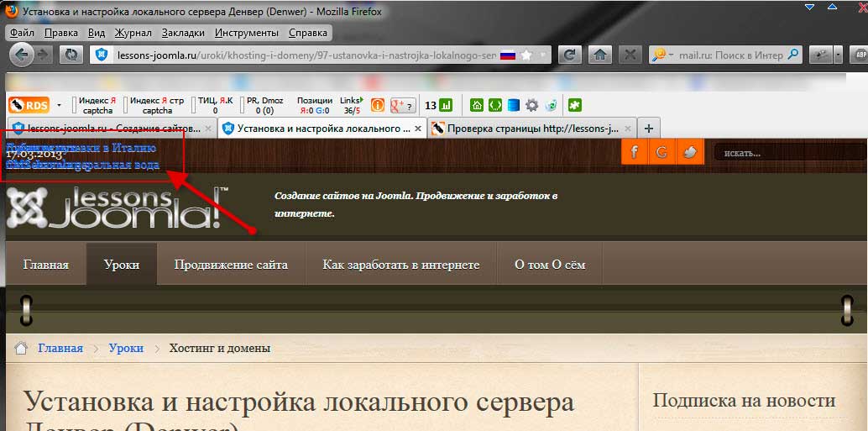Click the circular-arrows button beside the address bar
This screenshot has height=431, width=868.
point(71,55)
